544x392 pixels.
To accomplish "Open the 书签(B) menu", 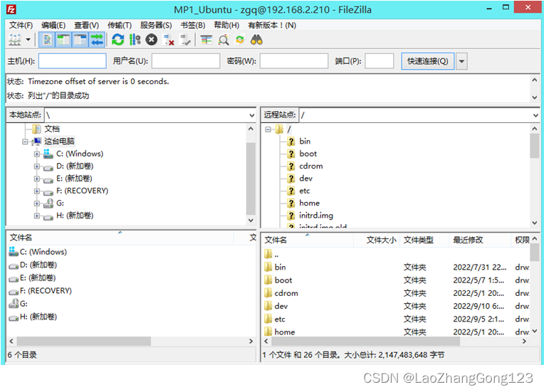I will pyautogui.click(x=193, y=26).
